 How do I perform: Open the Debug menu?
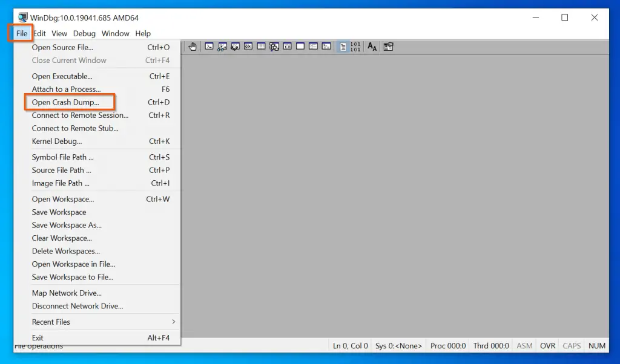[x=84, y=33]
